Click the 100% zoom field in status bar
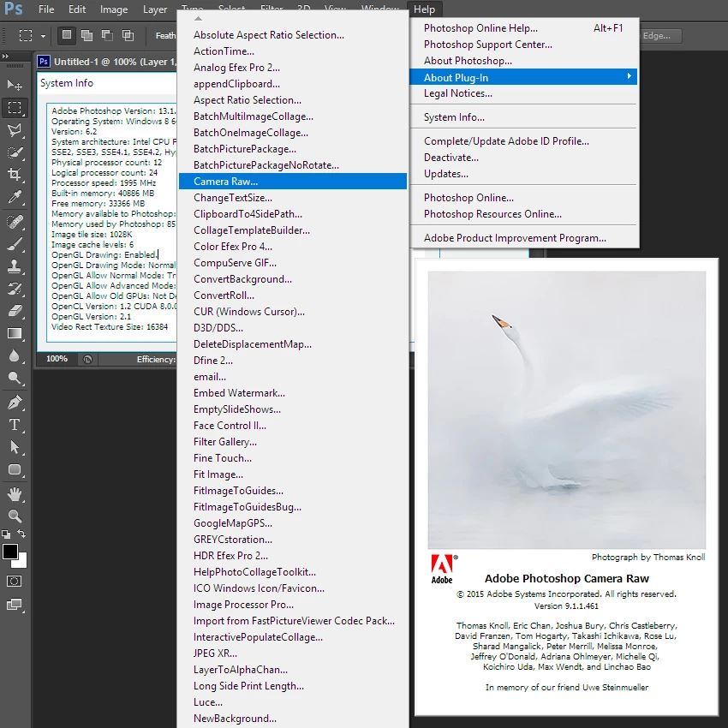Image resolution: width=728 pixels, height=728 pixels. 57,359
